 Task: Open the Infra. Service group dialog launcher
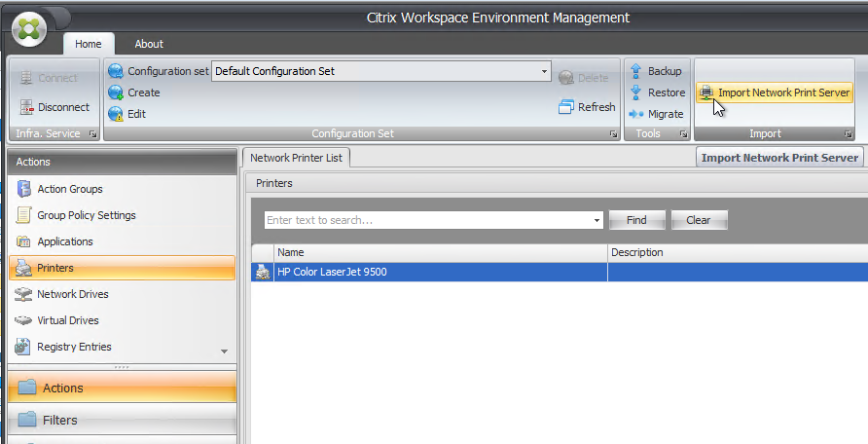(x=93, y=134)
